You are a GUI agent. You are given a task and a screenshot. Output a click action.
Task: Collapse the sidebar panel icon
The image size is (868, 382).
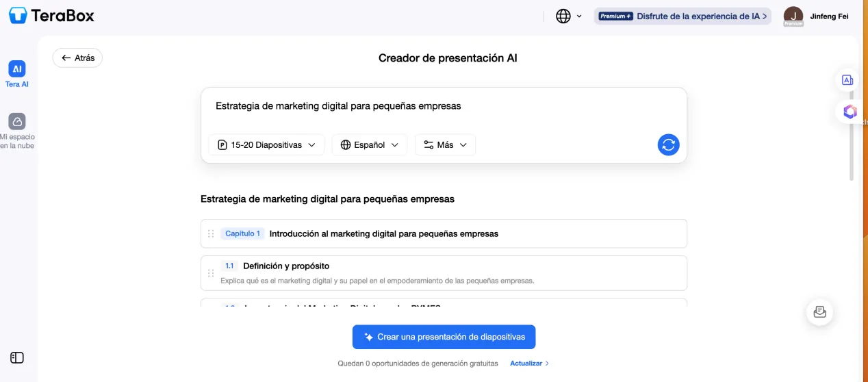pos(17,357)
